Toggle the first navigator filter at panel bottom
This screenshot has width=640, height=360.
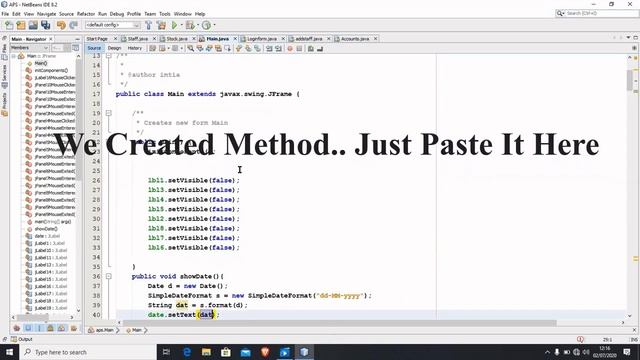click(x=17, y=328)
